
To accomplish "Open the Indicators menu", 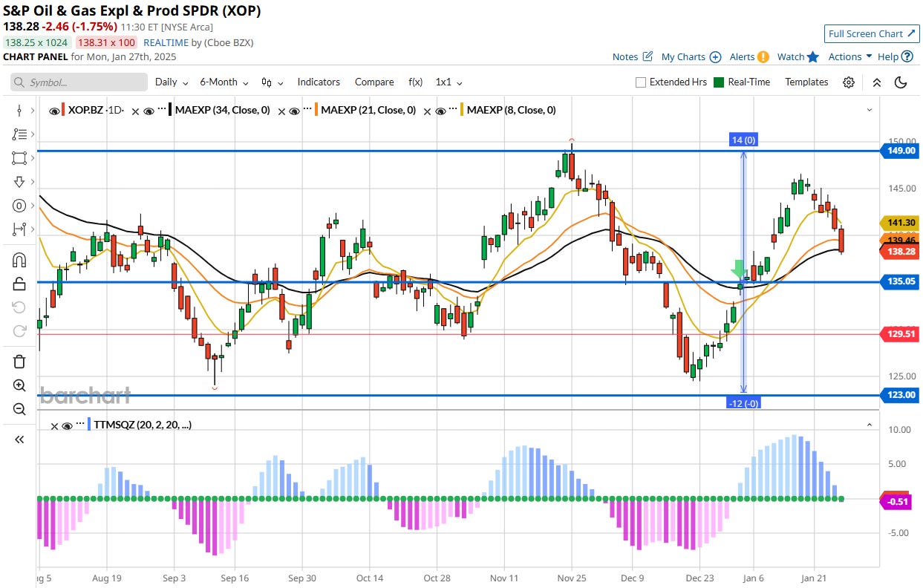I will (x=319, y=82).
